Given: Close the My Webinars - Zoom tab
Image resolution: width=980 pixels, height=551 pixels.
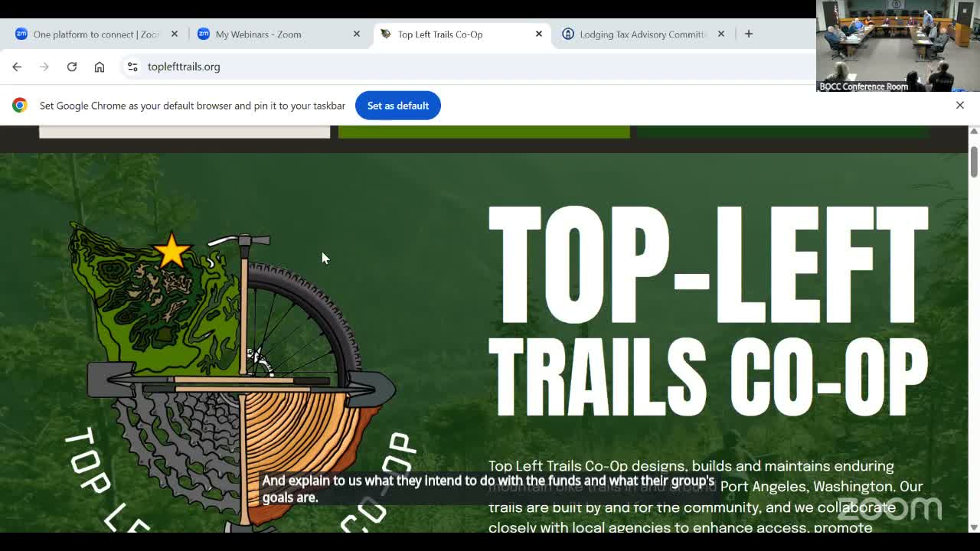Looking at the screenshot, I should pos(357,34).
